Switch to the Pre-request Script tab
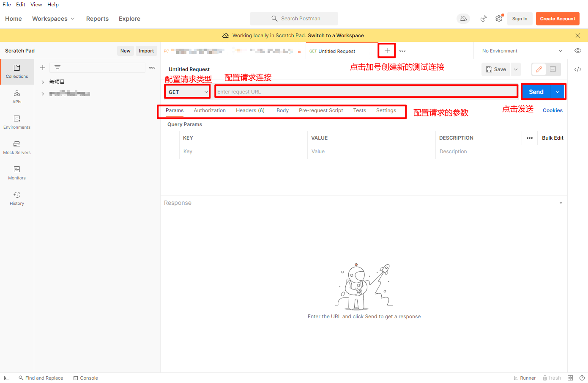Screen dimensions: 588x383 (x=321, y=110)
